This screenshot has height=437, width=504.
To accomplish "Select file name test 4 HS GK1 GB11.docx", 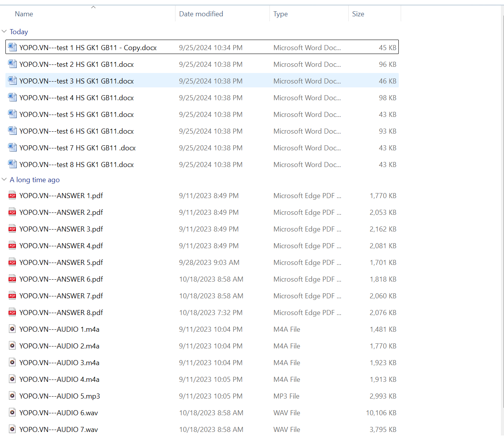I will [x=76, y=98].
